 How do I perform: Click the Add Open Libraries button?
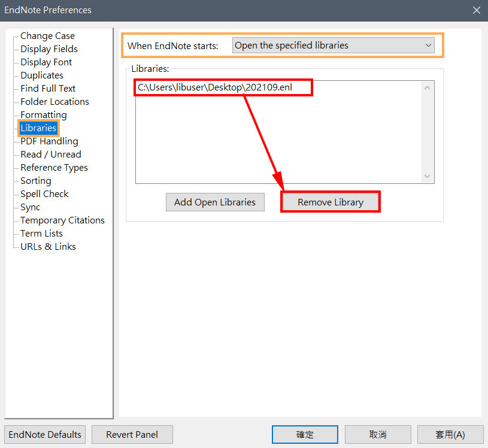215,202
